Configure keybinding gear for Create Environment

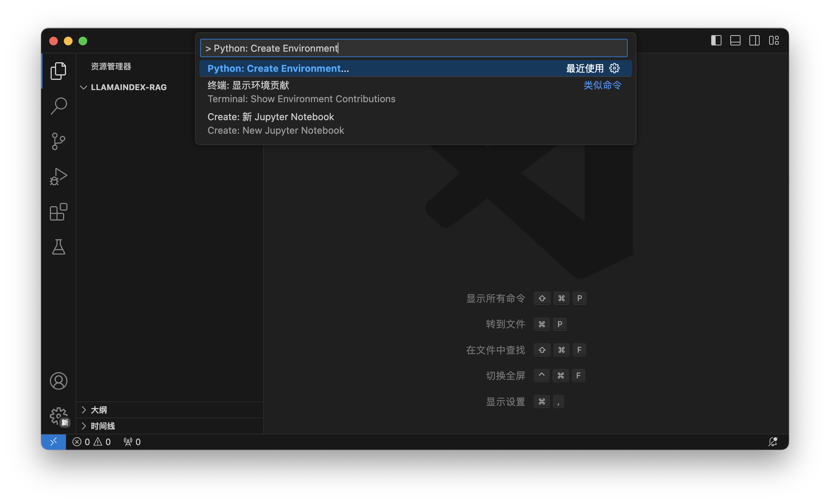point(614,68)
